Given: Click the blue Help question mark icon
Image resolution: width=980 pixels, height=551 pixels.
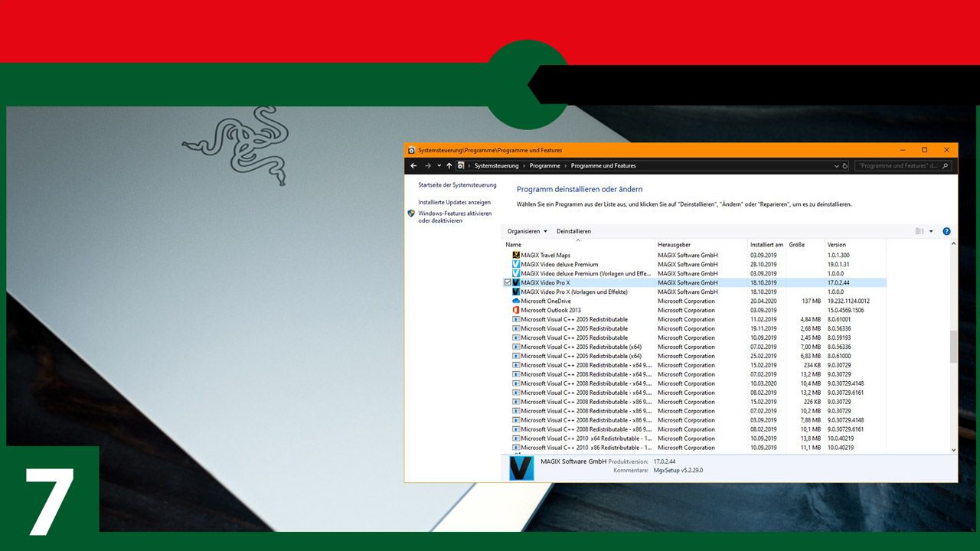Looking at the screenshot, I should coord(946,231).
